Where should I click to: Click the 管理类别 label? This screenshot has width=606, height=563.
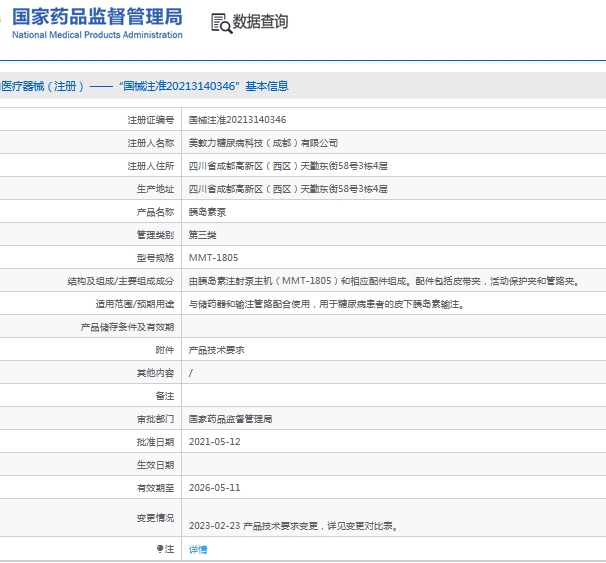click(x=155, y=235)
